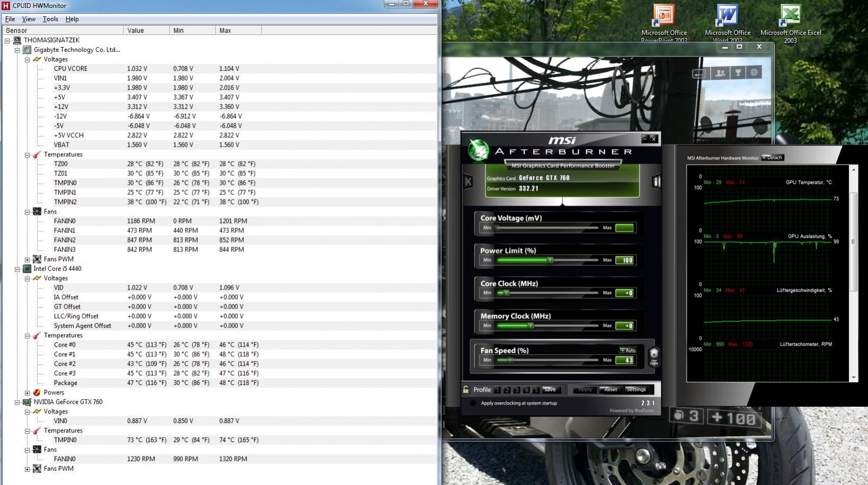Collapse the Intel Core i5 4440 node

pyautogui.click(x=17, y=269)
